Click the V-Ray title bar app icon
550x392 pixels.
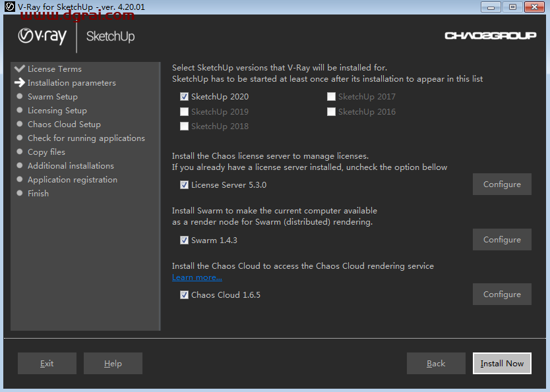9,7
